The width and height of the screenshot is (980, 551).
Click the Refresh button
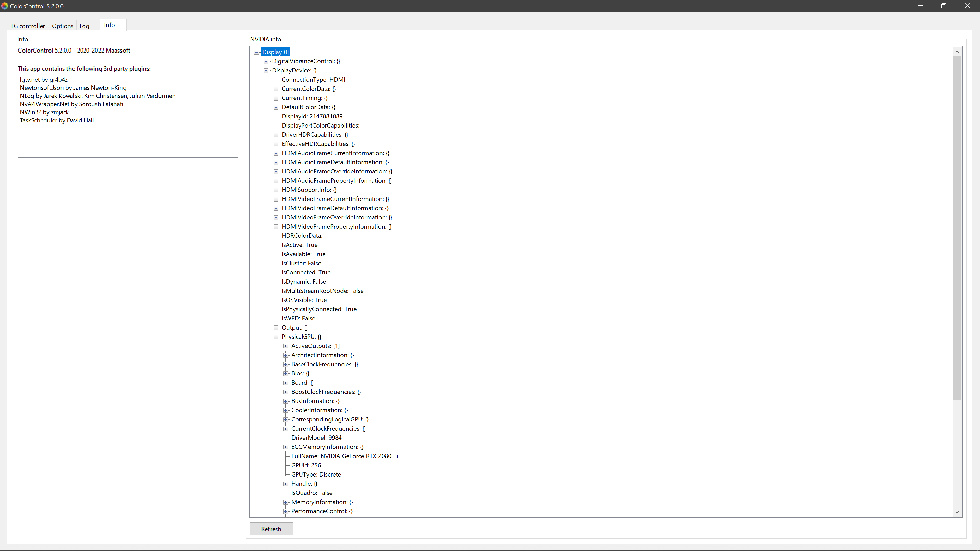(271, 529)
